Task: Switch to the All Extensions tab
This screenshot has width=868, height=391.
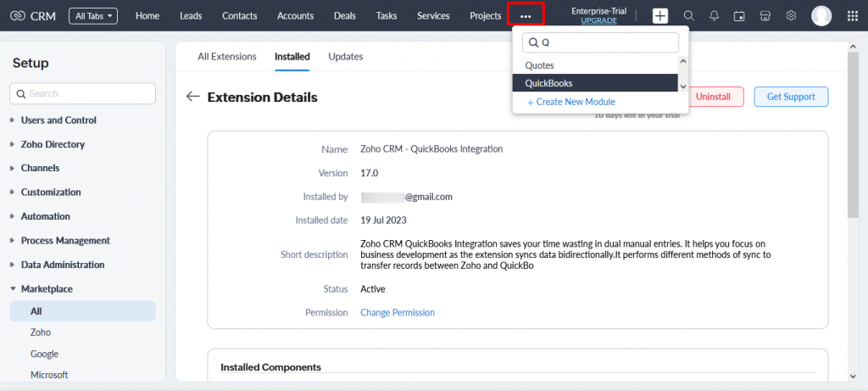Action: (227, 57)
